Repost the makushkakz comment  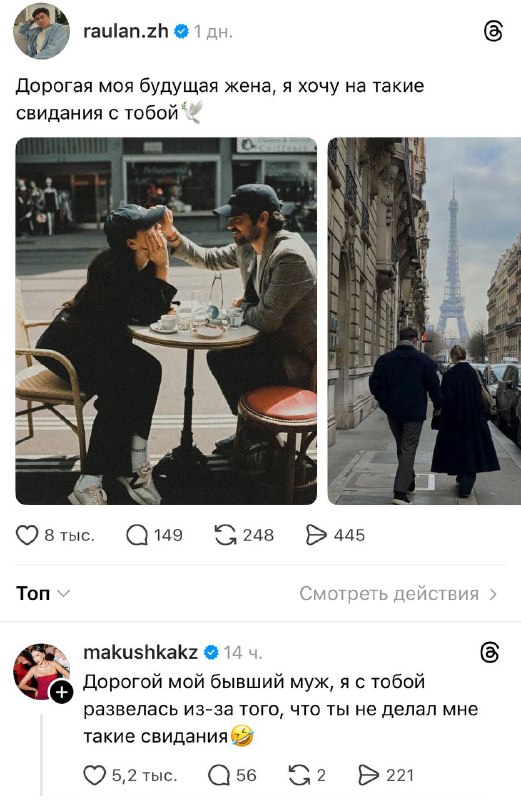[x=300, y=776]
